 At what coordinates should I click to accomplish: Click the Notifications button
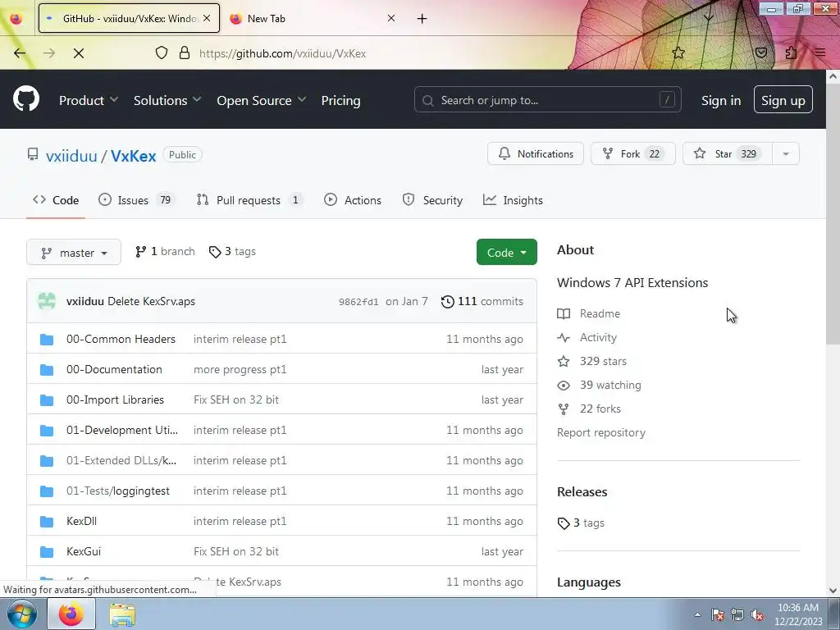pos(535,153)
